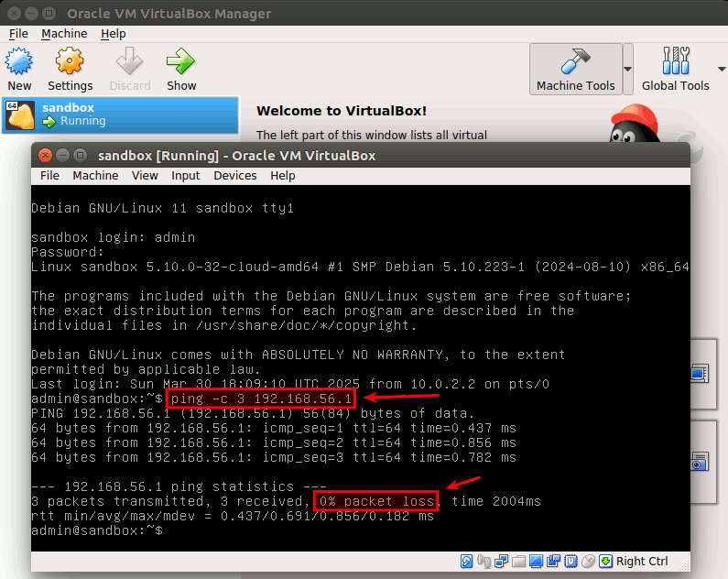728x579 pixels.
Task: Open Help menu in sandbox VM window
Action: coord(283,176)
